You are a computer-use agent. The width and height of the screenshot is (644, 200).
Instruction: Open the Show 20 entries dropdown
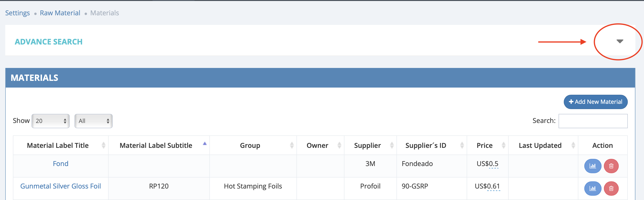(x=51, y=121)
